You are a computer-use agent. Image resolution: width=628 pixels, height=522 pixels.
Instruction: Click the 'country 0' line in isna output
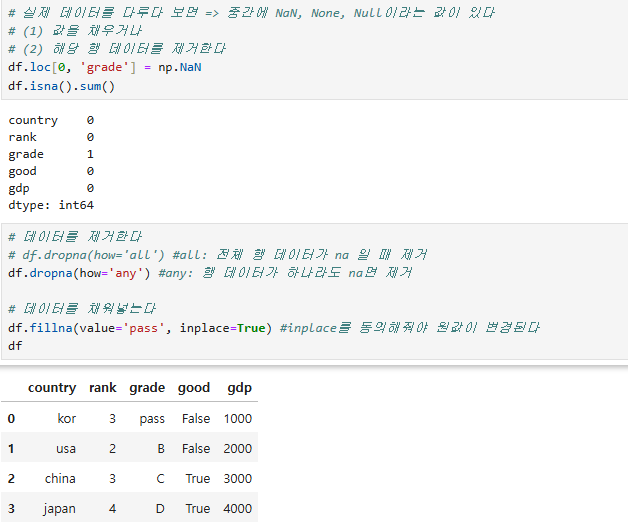pyautogui.click(x=51, y=120)
